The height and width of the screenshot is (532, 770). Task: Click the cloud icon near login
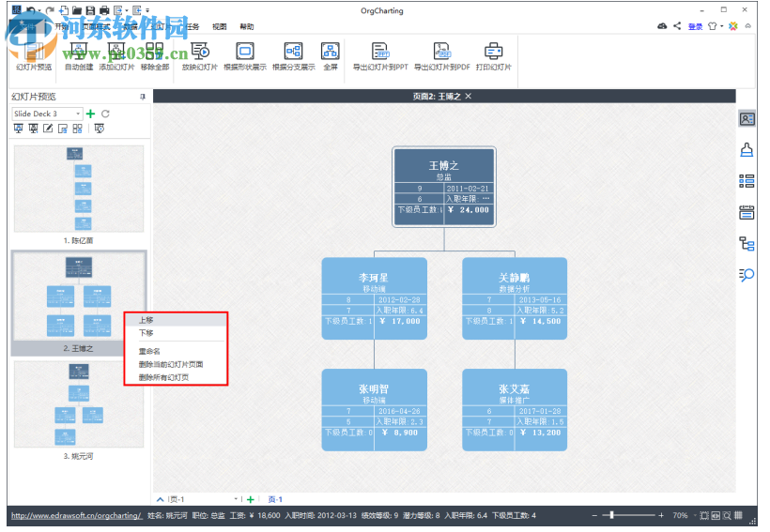tap(662, 26)
